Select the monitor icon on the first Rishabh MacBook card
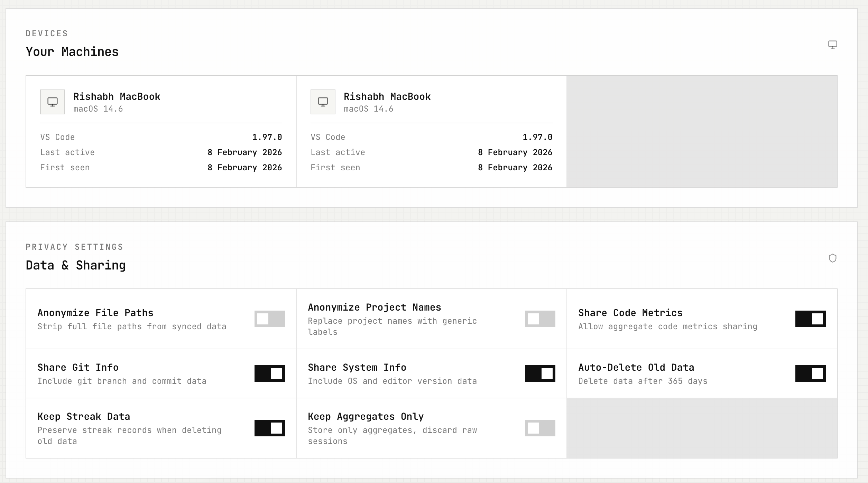868x483 pixels. click(52, 102)
